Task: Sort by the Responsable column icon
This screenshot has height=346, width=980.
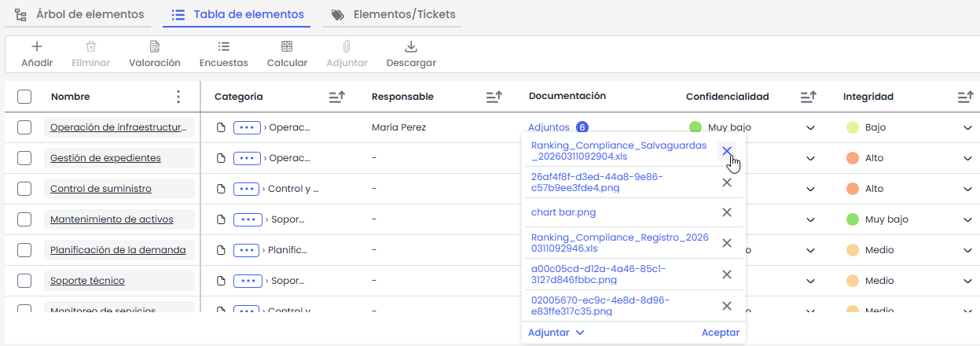Action: [494, 97]
